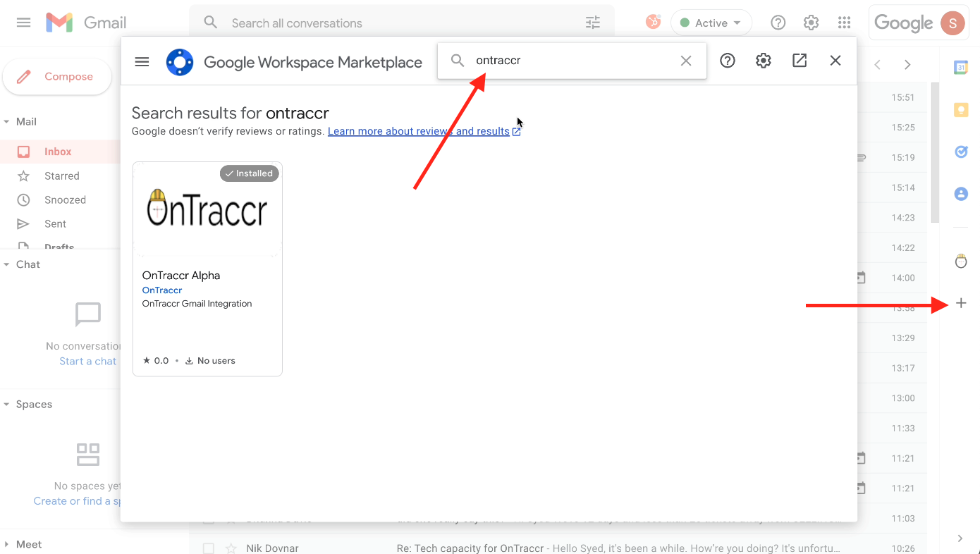
Task: Open the Marketplace hamburger menu
Action: 142,61
